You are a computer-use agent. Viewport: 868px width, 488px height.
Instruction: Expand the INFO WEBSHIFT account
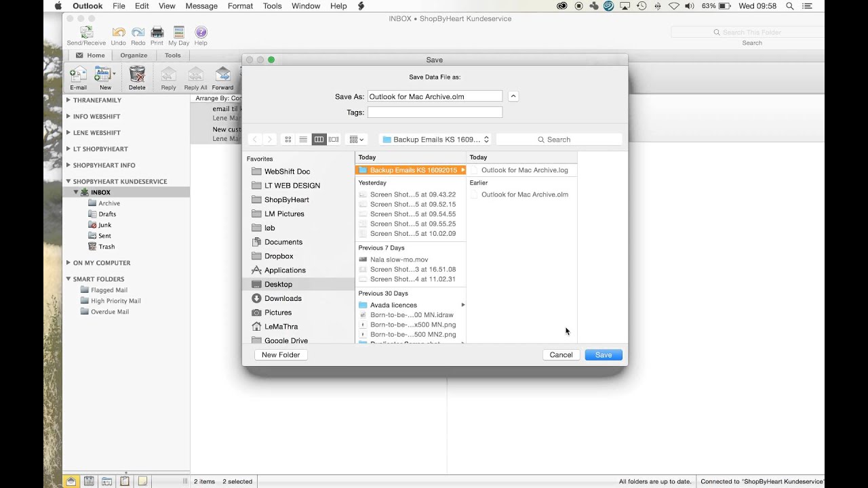point(68,116)
